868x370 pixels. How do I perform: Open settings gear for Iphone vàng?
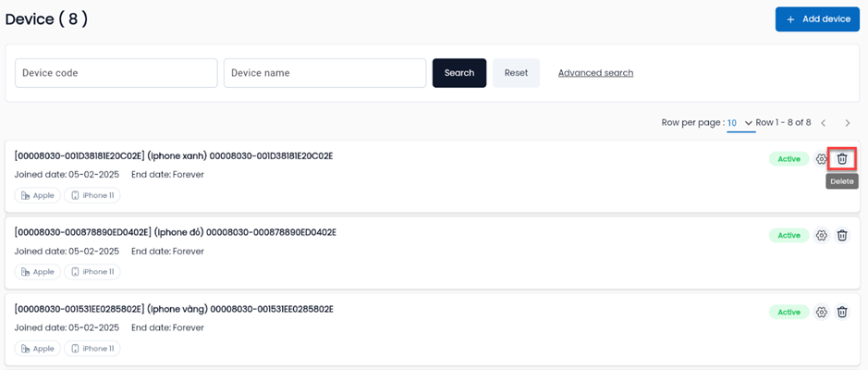[821, 313]
